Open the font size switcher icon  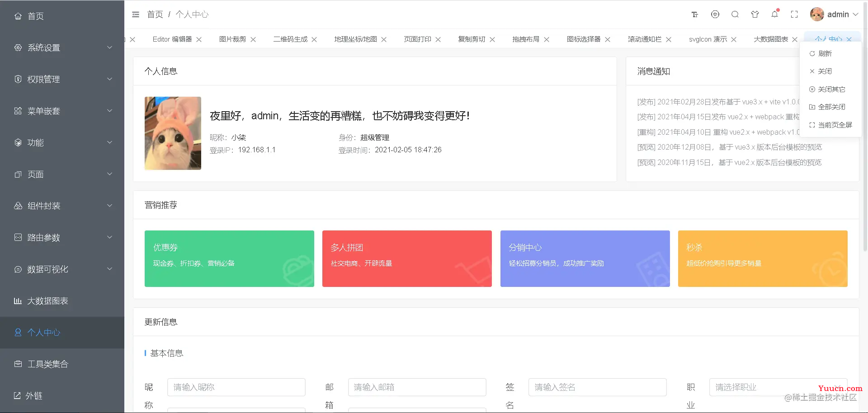(695, 14)
